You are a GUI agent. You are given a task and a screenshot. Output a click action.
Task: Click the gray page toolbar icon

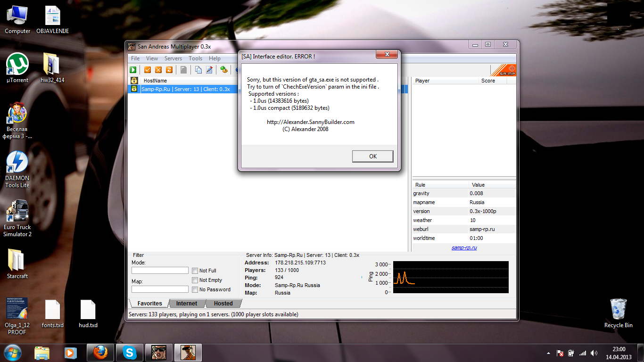183,70
